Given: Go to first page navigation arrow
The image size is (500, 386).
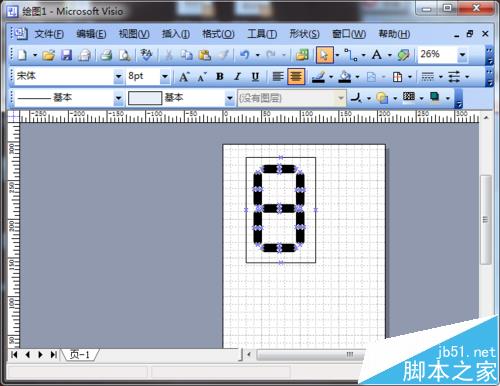Looking at the screenshot, I should (14, 355).
